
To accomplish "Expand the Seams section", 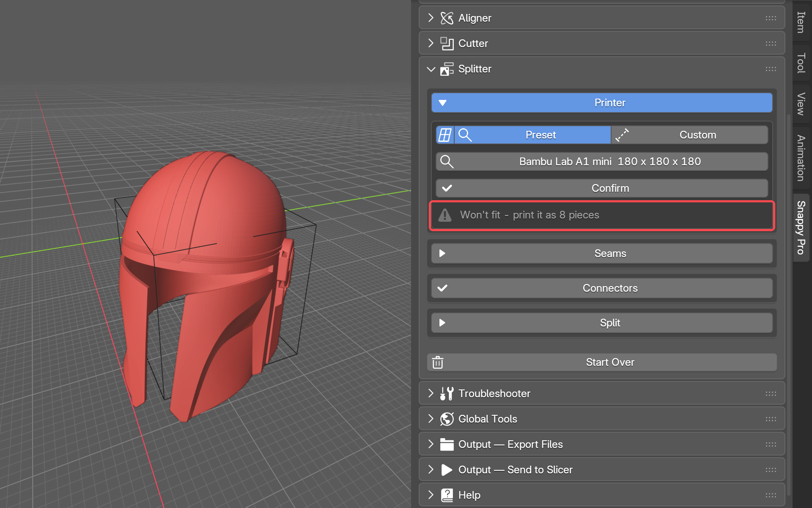I will (602, 254).
